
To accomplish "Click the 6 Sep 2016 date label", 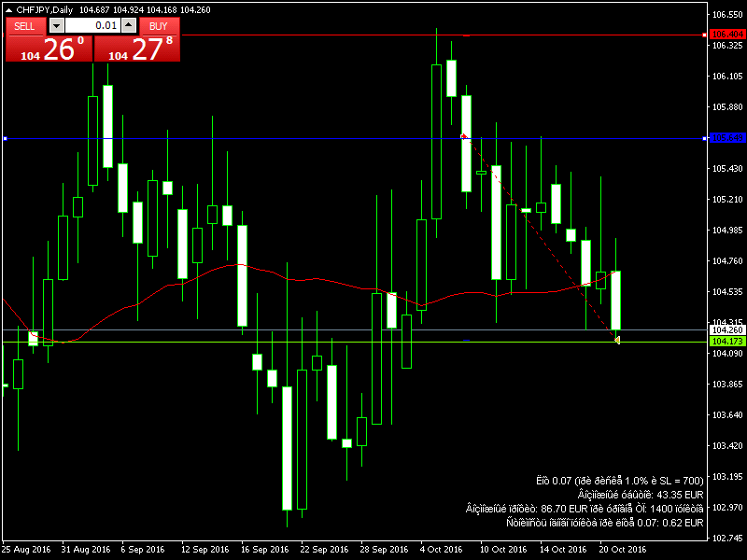I will (x=143, y=550).
